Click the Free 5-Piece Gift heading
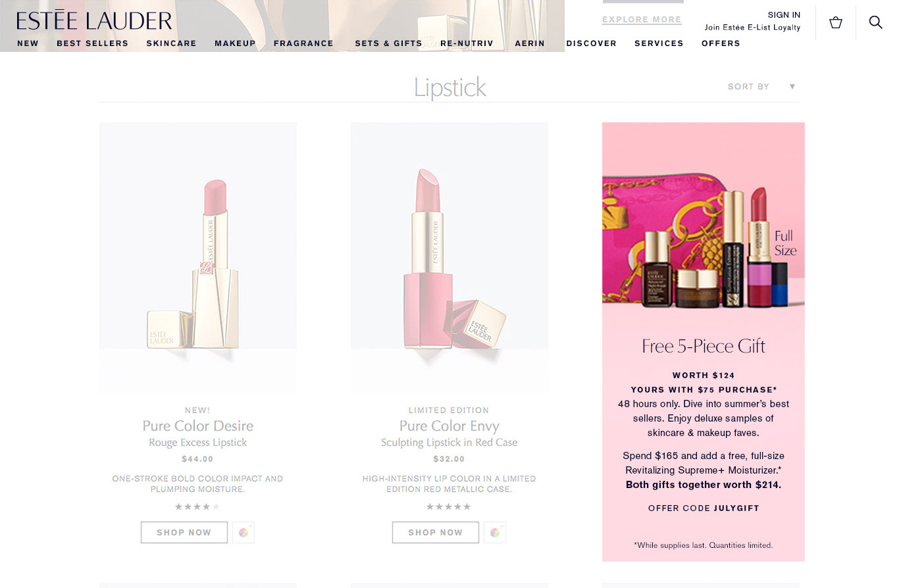Image resolution: width=899 pixels, height=588 pixels. coord(704,347)
